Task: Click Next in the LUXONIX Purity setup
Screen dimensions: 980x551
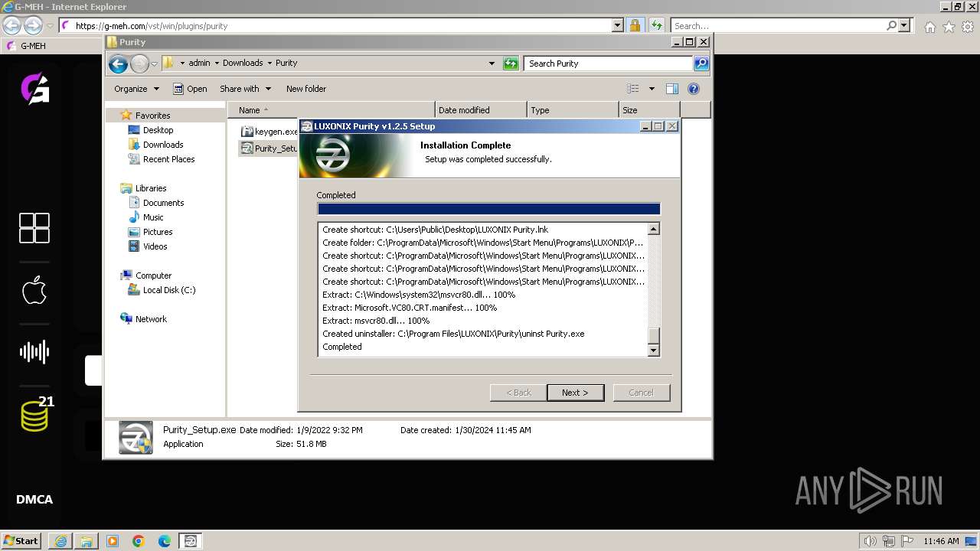Action: [x=575, y=393]
